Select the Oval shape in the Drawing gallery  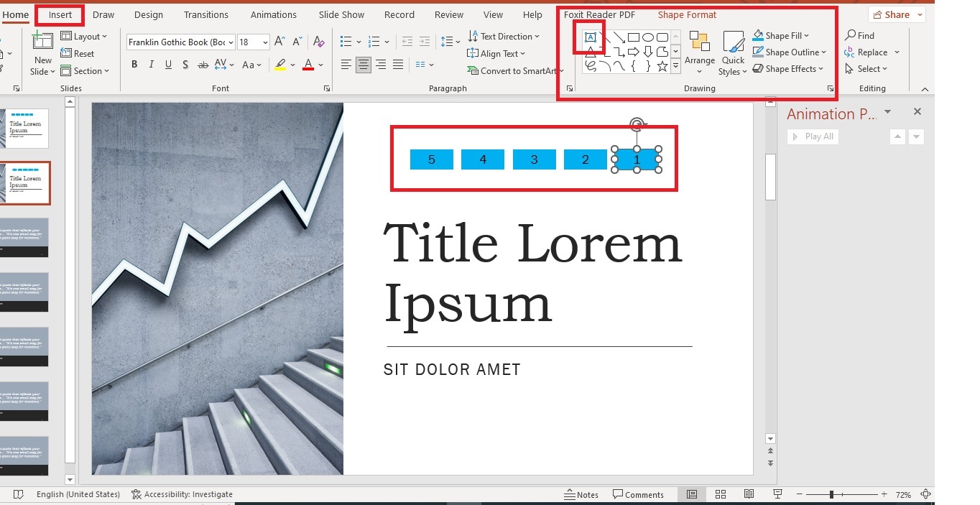click(649, 37)
